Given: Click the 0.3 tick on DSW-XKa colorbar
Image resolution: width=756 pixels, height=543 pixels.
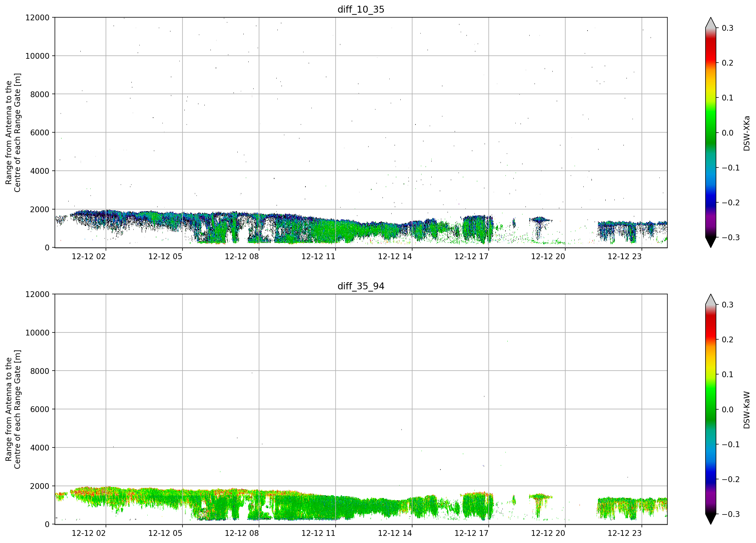Looking at the screenshot, I should (x=728, y=28).
